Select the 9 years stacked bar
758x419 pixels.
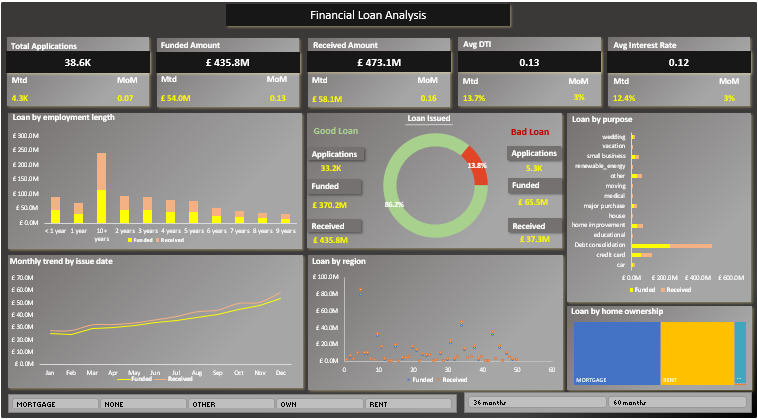286,218
